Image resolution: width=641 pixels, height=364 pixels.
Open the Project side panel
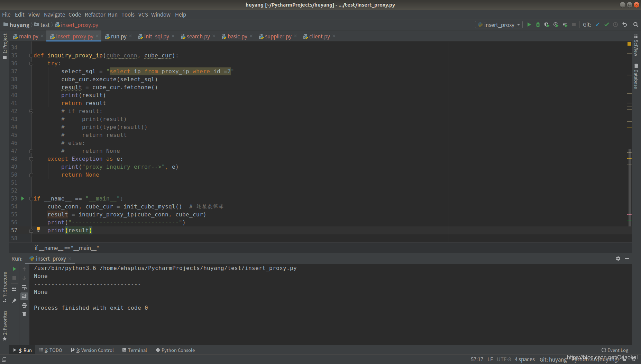click(x=5, y=46)
